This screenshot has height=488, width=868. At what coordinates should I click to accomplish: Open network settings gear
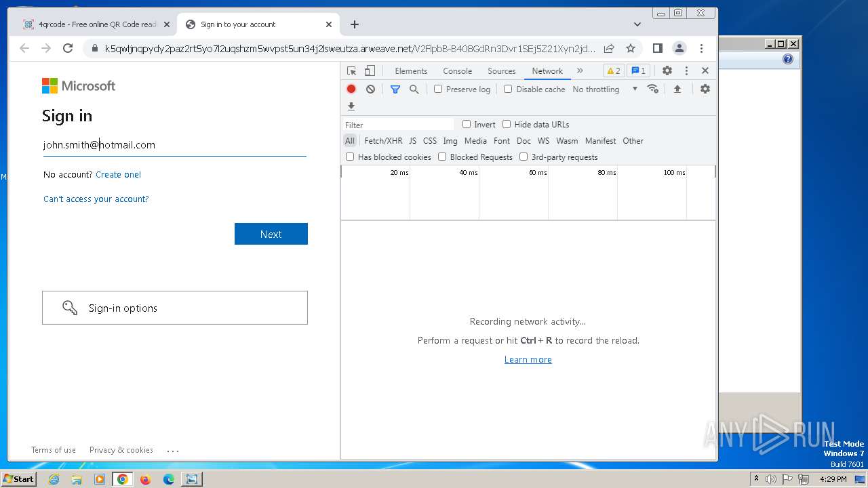click(705, 89)
